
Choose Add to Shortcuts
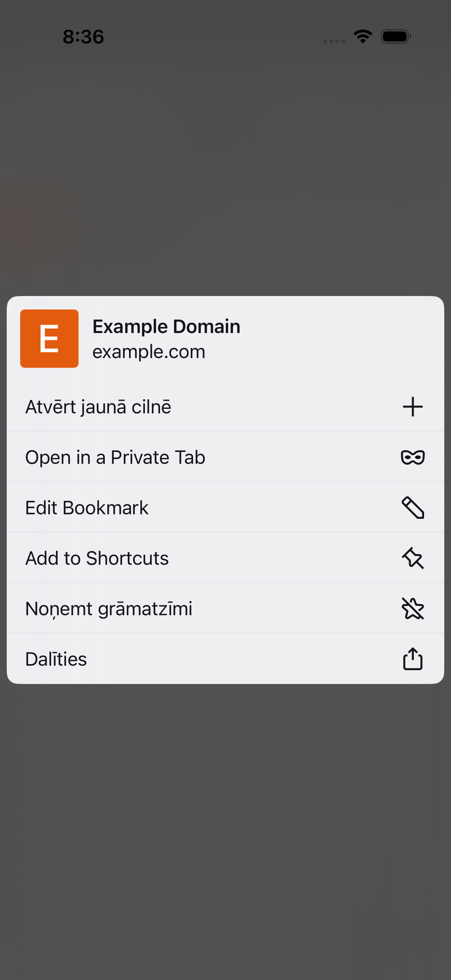(x=225, y=558)
